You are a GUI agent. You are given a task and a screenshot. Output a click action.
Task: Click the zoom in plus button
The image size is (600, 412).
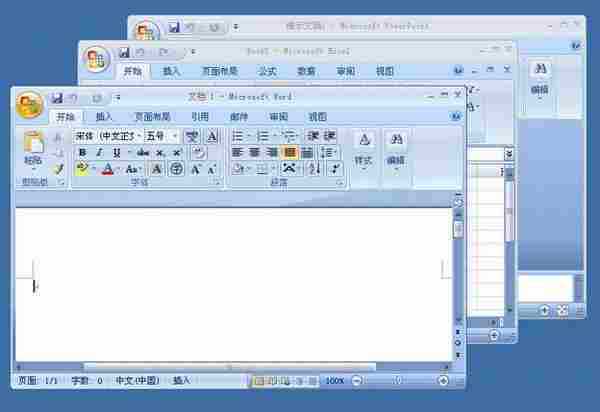click(441, 381)
